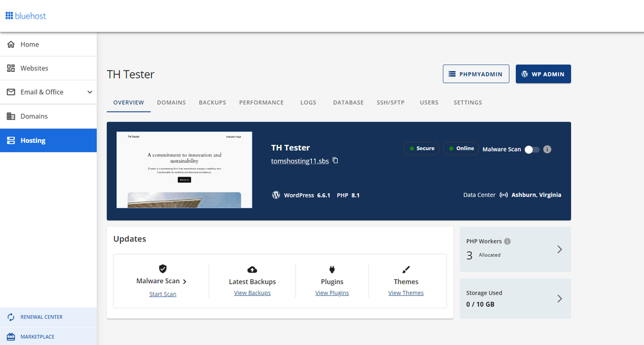The height and width of the screenshot is (345, 644).
Task: Select Hosting in the sidebar
Action: point(48,141)
